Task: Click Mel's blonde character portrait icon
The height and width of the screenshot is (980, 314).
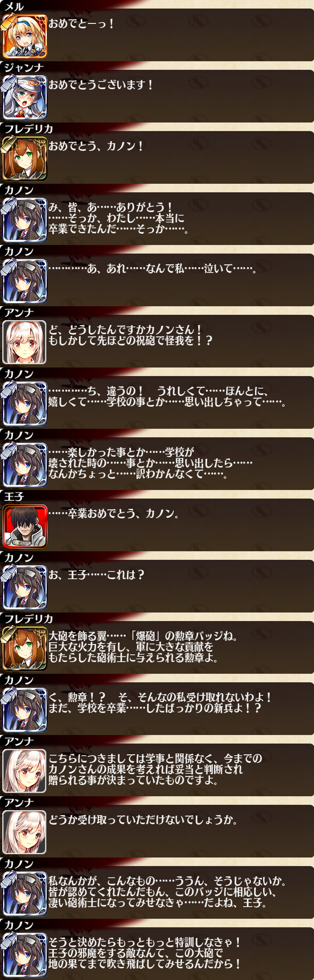Action: click(25, 36)
